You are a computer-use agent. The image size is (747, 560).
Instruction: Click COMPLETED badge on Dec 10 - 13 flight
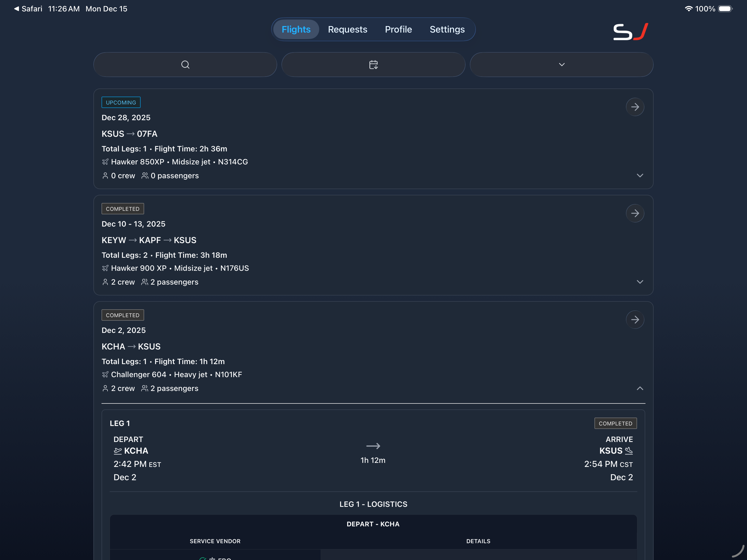click(x=123, y=209)
